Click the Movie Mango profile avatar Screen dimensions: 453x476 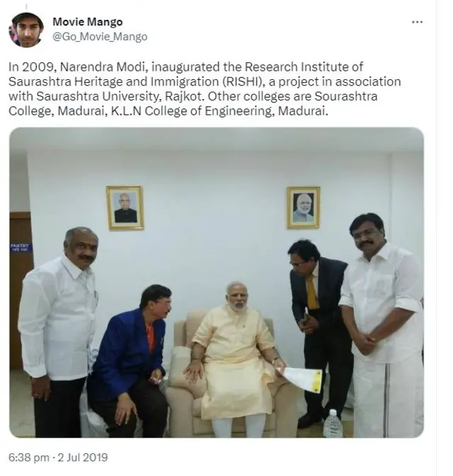pos(26,30)
